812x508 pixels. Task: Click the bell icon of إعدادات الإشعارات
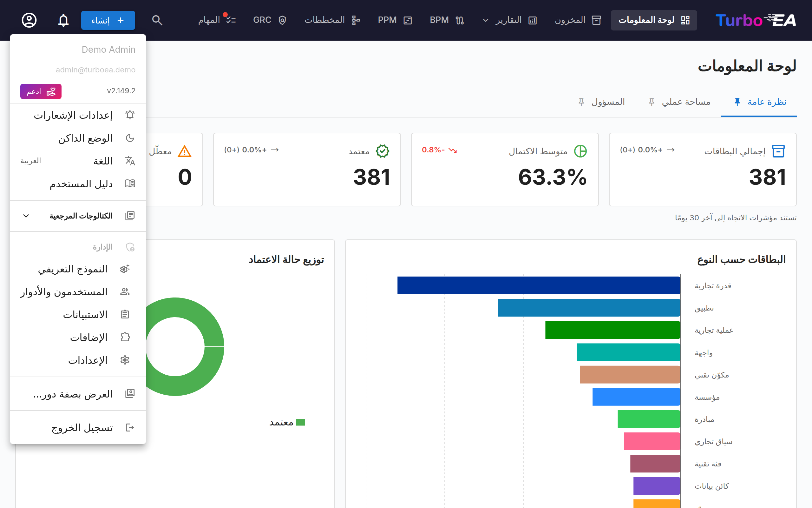pyautogui.click(x=130, y=115)
